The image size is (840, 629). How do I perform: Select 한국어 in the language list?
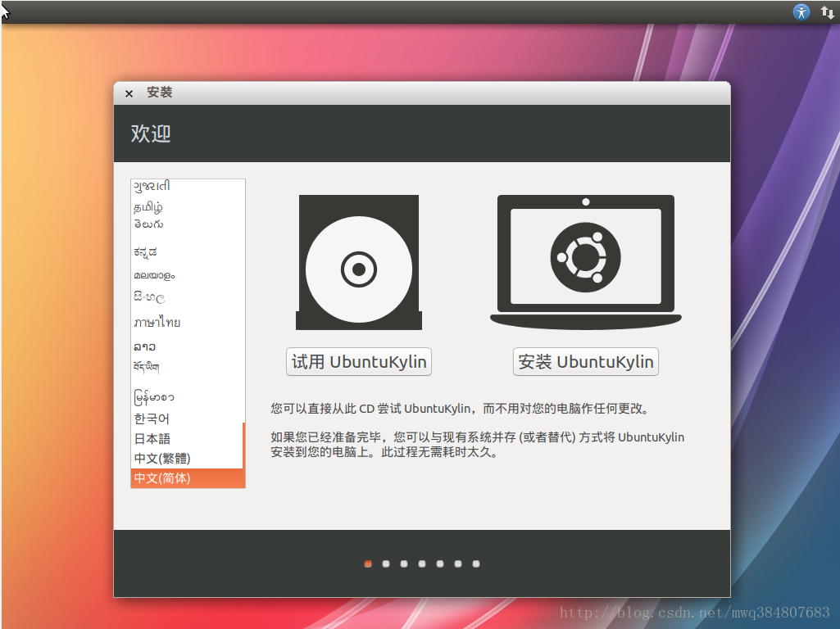pyautogui.click(x=186, y=419)
